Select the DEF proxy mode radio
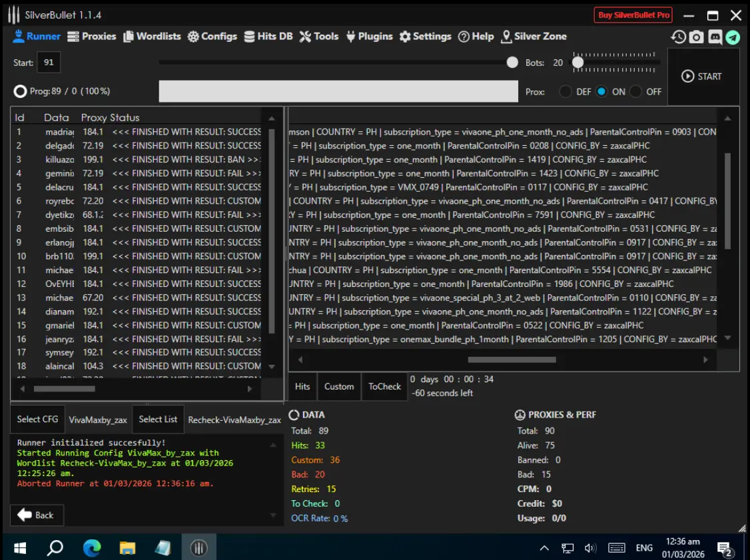The width and height of the screenshot is (750, 560). click(x=565, y=91)
